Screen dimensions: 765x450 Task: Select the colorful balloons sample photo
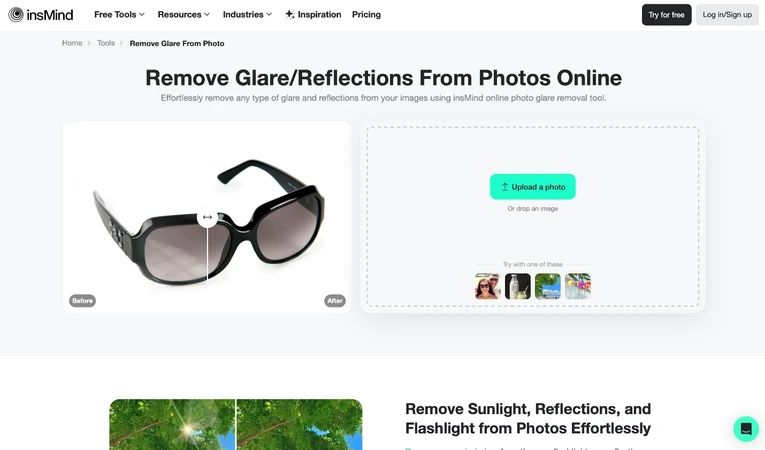[578, 286]
